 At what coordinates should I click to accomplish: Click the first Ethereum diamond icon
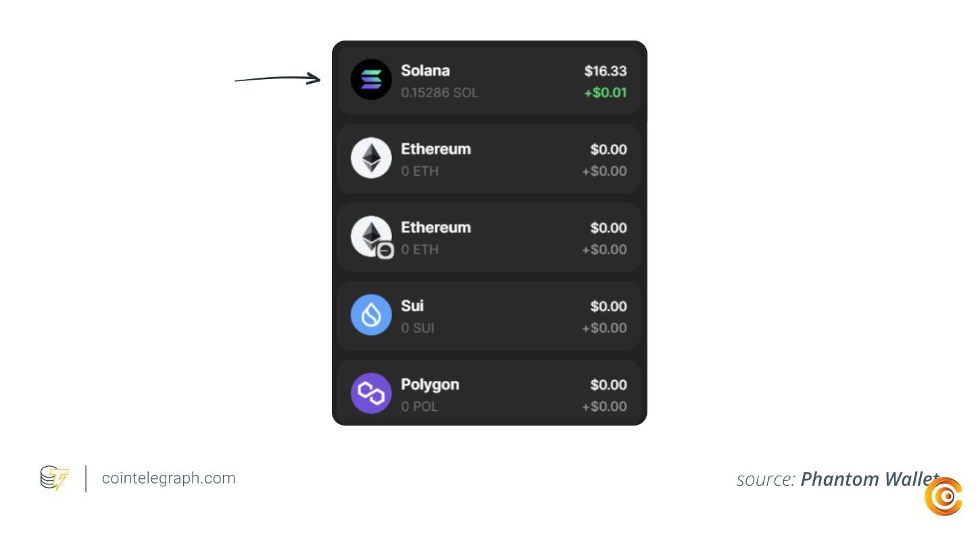click(371, 158)
